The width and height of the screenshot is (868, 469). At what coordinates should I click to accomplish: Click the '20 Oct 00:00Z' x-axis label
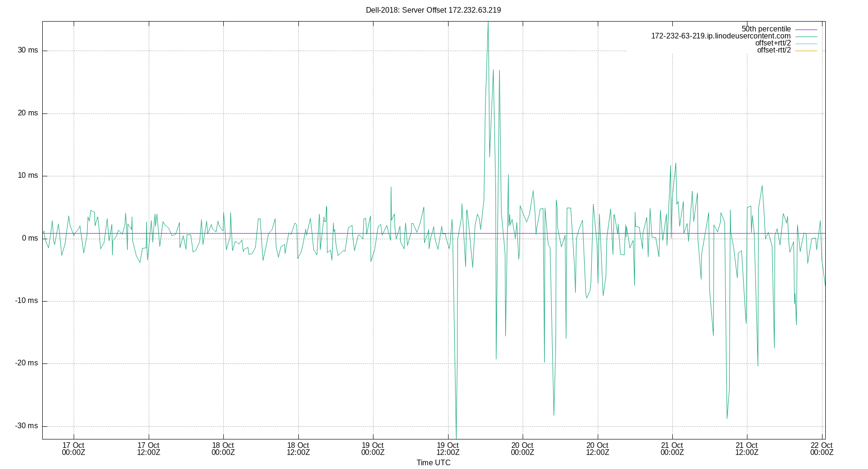click(x=523, y=449)
